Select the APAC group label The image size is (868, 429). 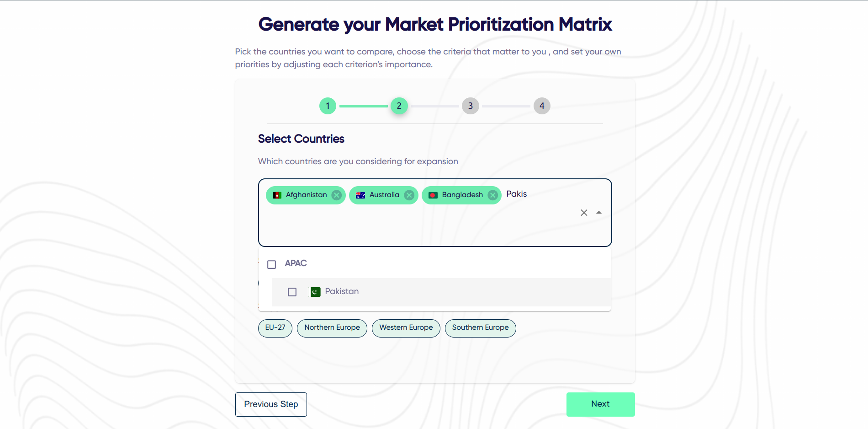[296, 263]
